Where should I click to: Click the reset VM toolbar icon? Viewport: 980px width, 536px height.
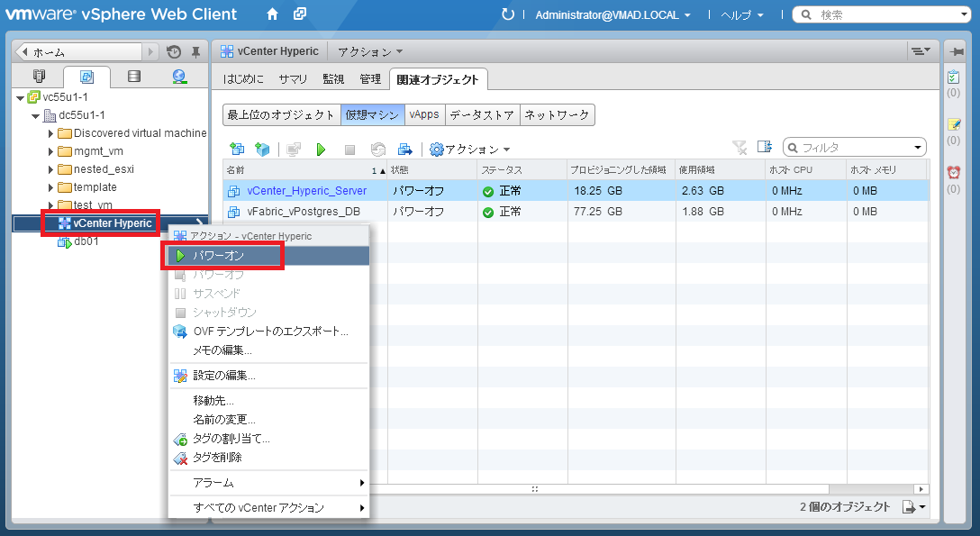[x=377, y=150]
